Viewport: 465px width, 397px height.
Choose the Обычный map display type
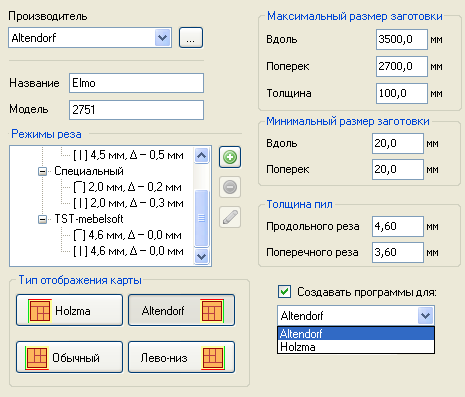click(x=69, y=357)
